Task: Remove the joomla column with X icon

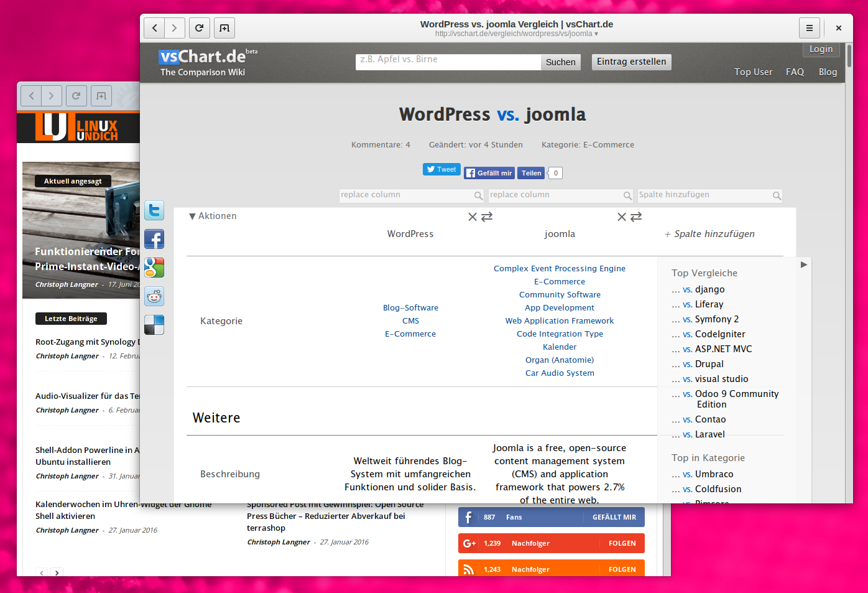Action: 622,217
